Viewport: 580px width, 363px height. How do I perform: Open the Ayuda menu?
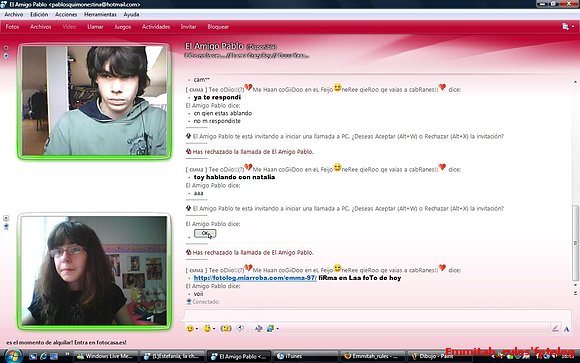click(x=131, y=14)
